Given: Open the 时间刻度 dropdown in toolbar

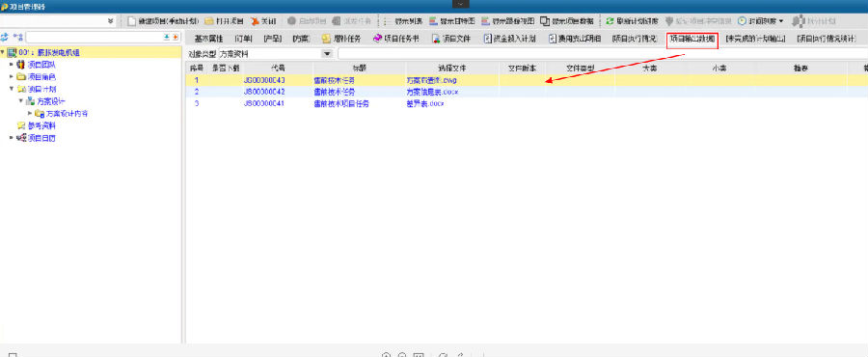Looking at the screenshot, I should (x=761, y=21).
